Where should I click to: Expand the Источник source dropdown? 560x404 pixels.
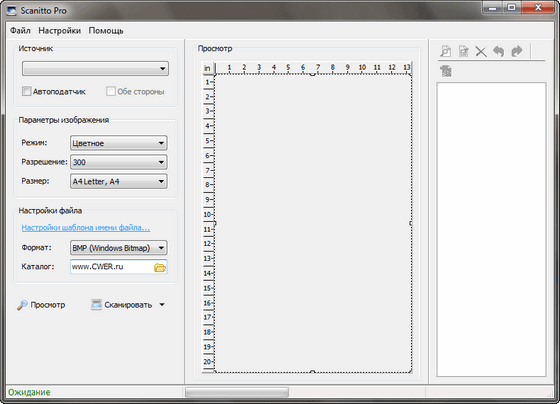click(95, 68)
